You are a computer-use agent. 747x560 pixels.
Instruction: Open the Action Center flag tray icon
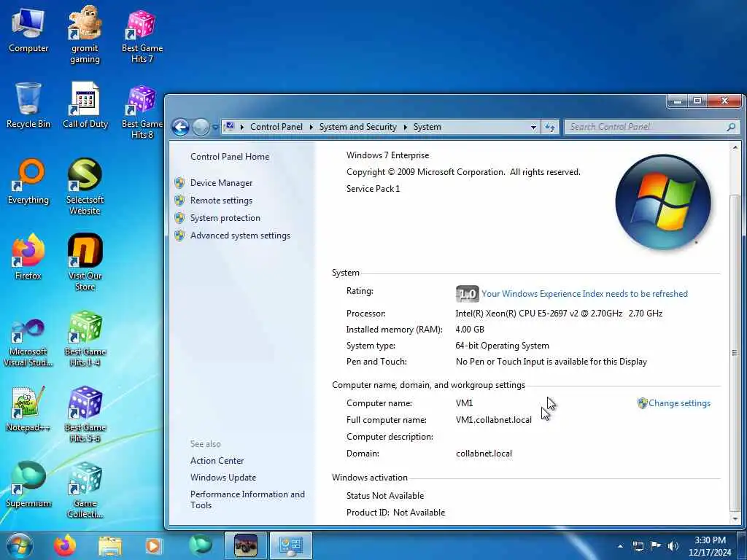(656, 546)
